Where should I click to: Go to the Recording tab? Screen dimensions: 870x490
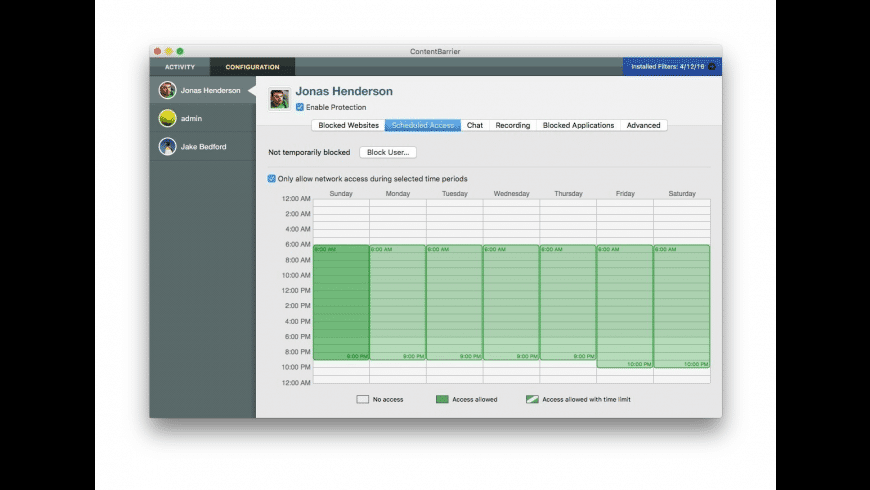pyautogui.click(x=513, y=125)
